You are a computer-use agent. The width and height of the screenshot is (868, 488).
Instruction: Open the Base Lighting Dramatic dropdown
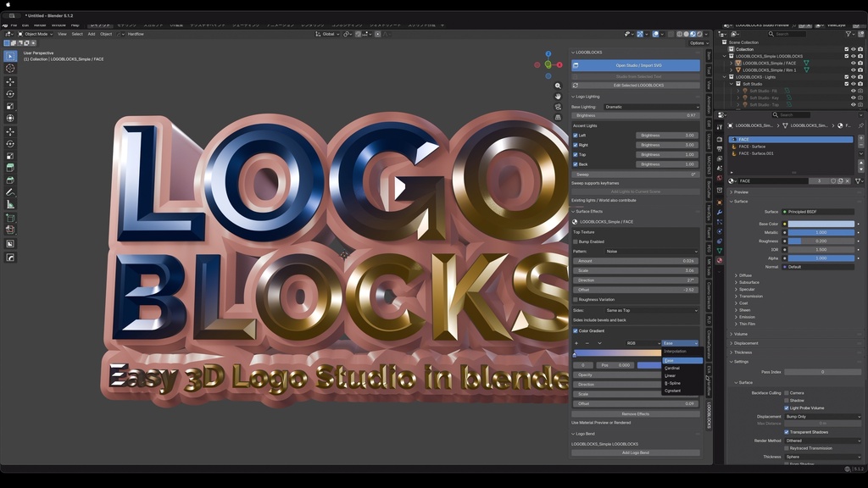(651, 107)
